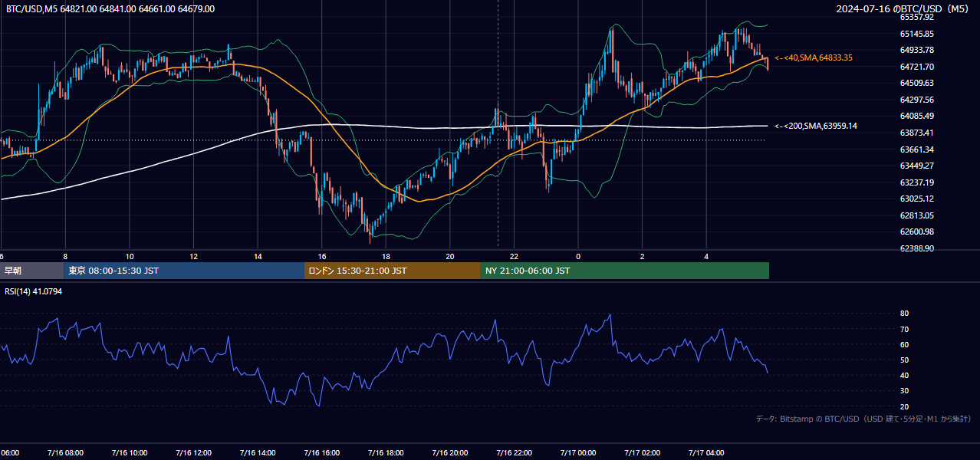Click the RSI scale value 80
Viewport: 980px width, 460px height.
point(904,314)
